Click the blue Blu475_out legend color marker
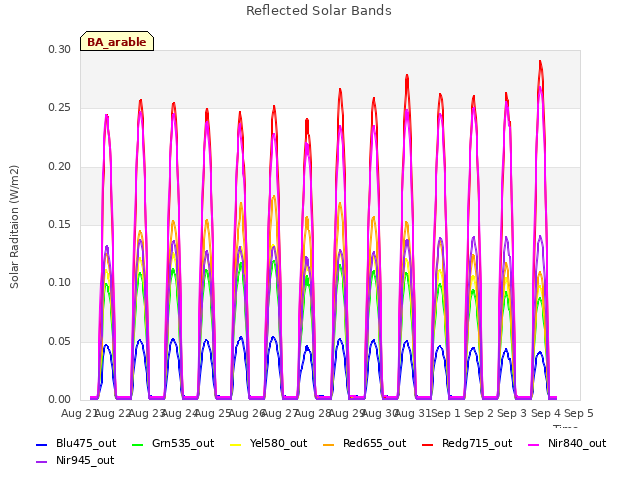 (x=42, y=444)
